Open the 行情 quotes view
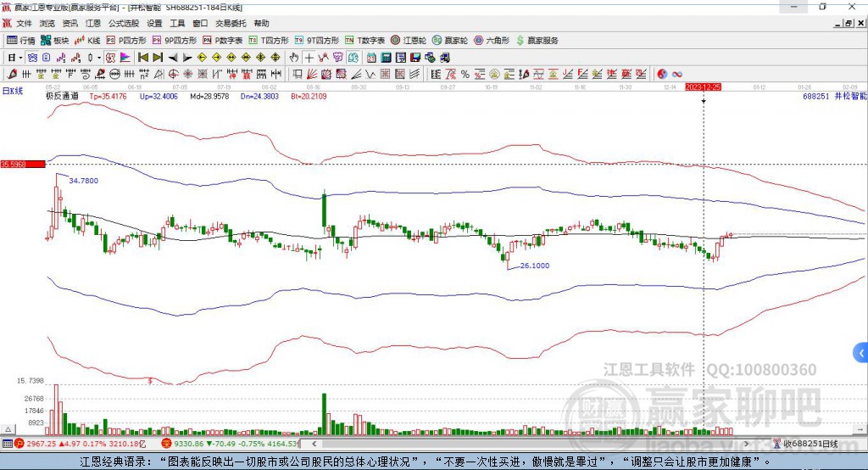868x470 pixels. [21, 41]
